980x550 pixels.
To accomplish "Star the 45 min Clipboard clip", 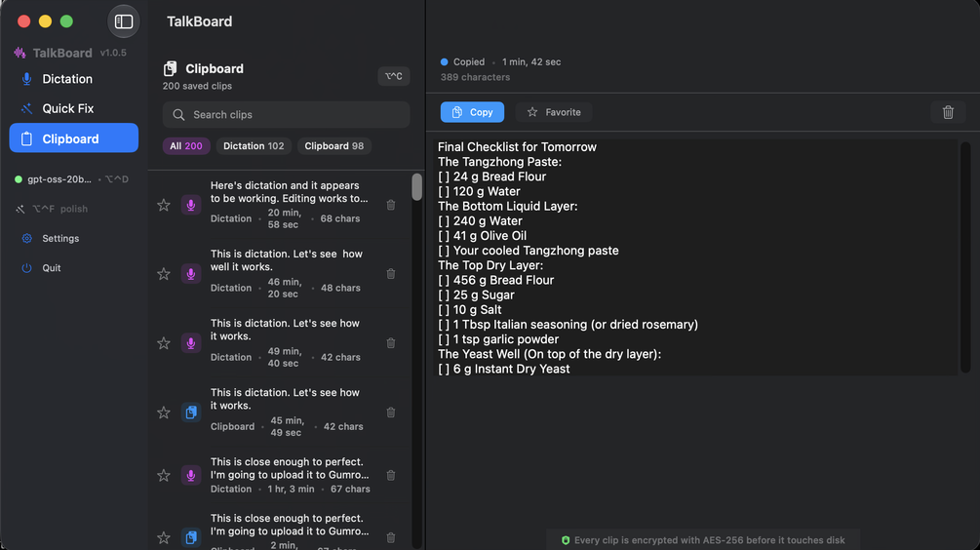I will (164, 412).
